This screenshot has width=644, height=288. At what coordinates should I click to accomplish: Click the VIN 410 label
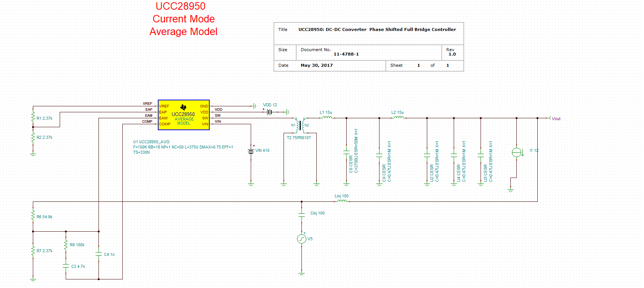(x=262, y=150)
